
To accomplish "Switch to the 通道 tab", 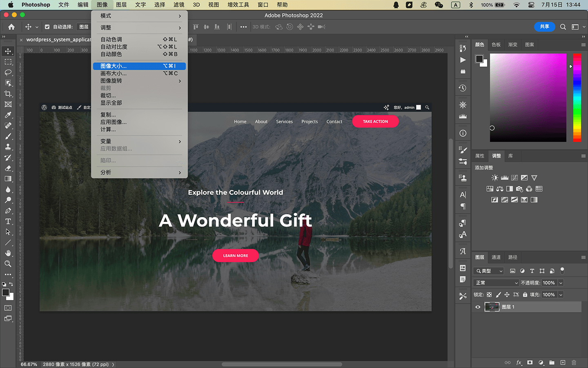I will point(496,257).
